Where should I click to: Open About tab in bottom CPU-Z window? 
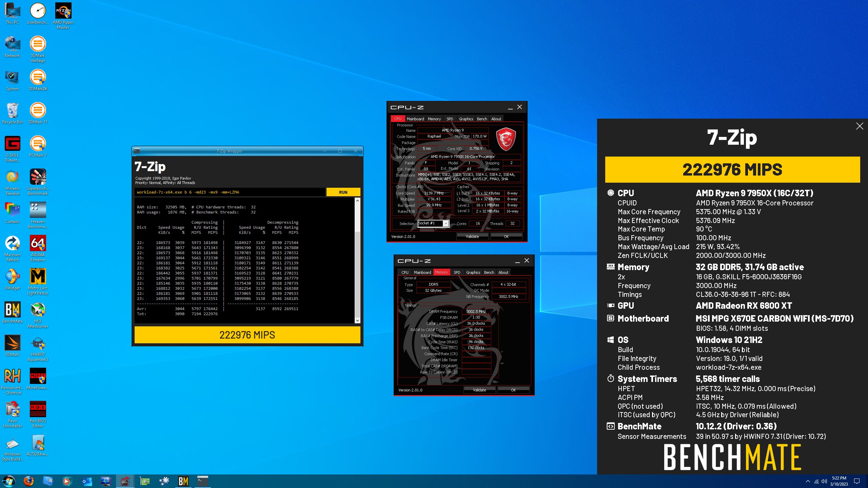point(503,272)
